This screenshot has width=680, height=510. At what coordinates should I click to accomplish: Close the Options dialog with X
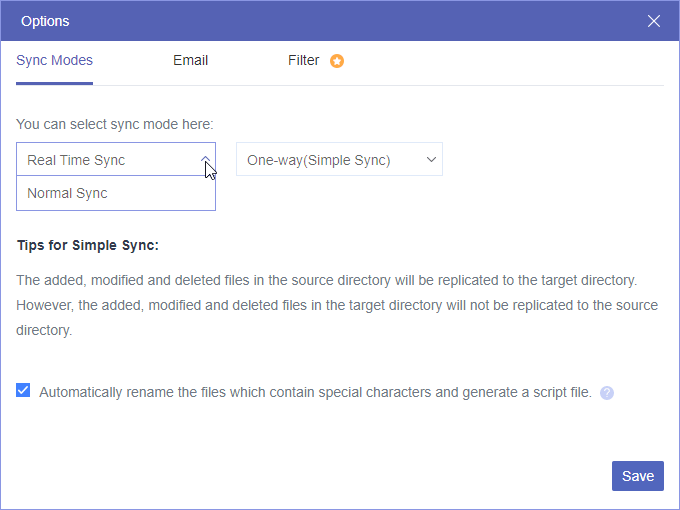(654, 21)
